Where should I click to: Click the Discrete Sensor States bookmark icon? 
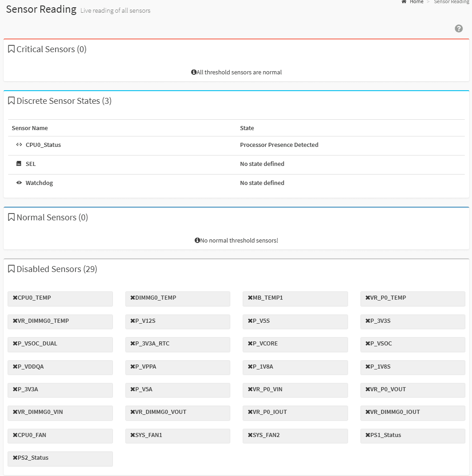(11, 101)
